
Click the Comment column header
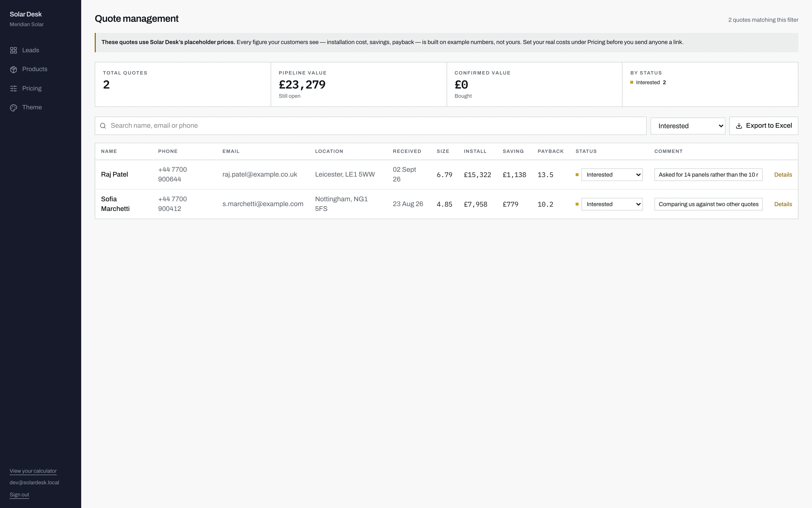pyautogui.click(x=668, y=151)
